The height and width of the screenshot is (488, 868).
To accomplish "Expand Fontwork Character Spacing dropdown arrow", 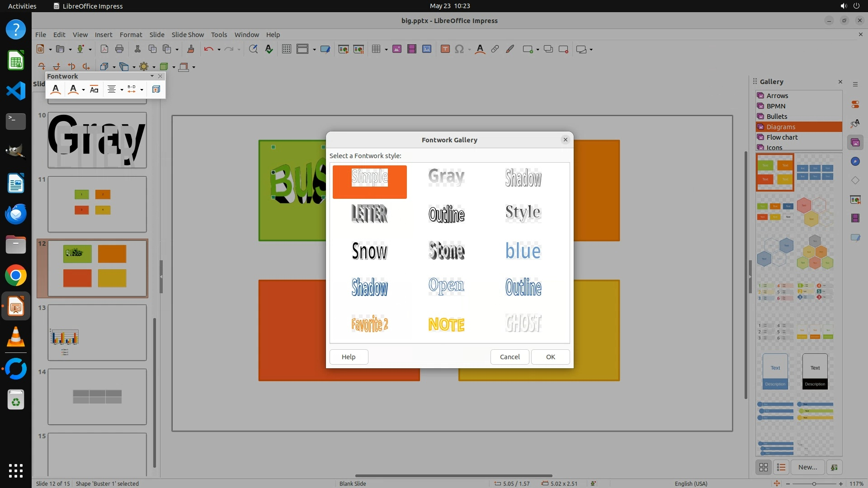I will pos(142,90).
